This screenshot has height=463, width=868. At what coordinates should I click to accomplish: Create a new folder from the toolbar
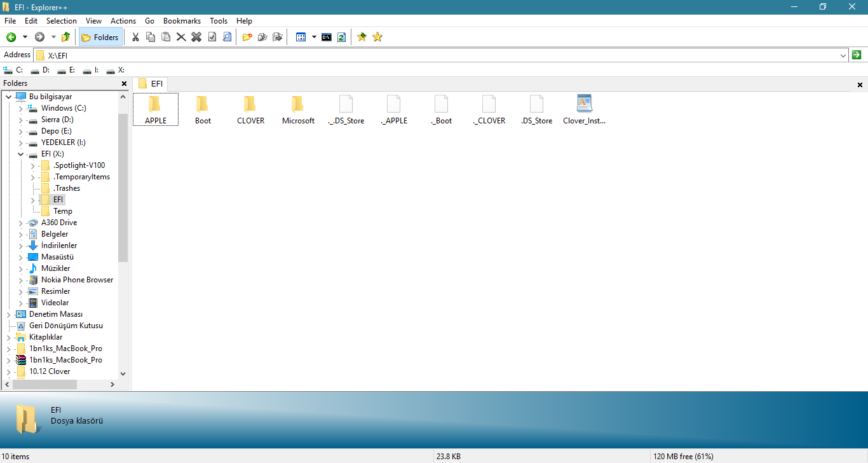click(247, 37)
